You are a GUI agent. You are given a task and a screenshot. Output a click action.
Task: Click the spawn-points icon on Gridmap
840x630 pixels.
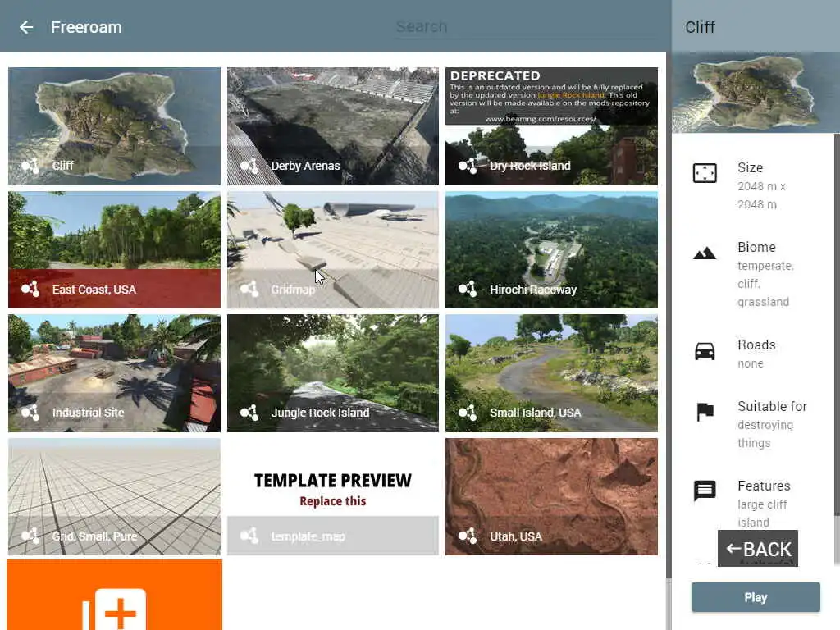249,290
